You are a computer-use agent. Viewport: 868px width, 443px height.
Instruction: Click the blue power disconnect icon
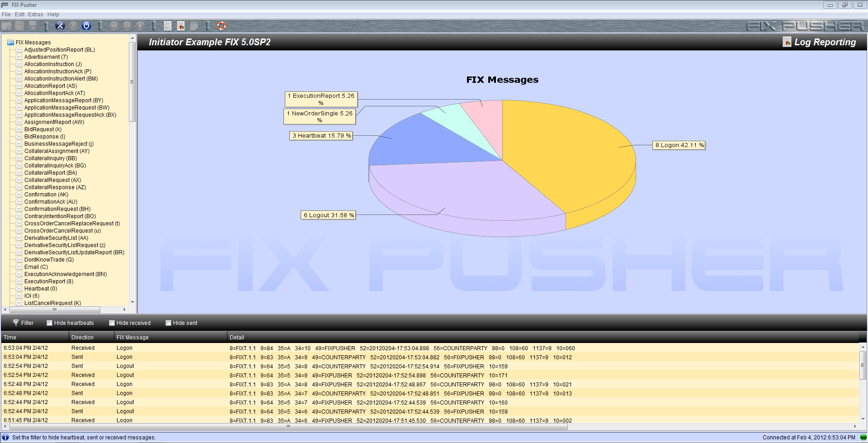tap(86, 26)
